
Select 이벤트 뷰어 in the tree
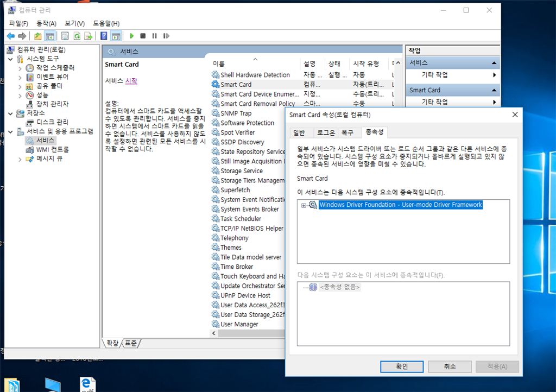coord(52,77)
